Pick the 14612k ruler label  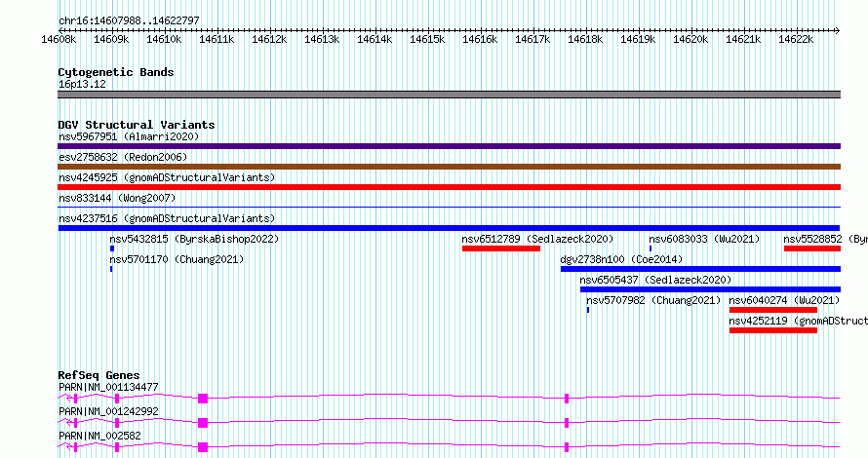[269, 39]
